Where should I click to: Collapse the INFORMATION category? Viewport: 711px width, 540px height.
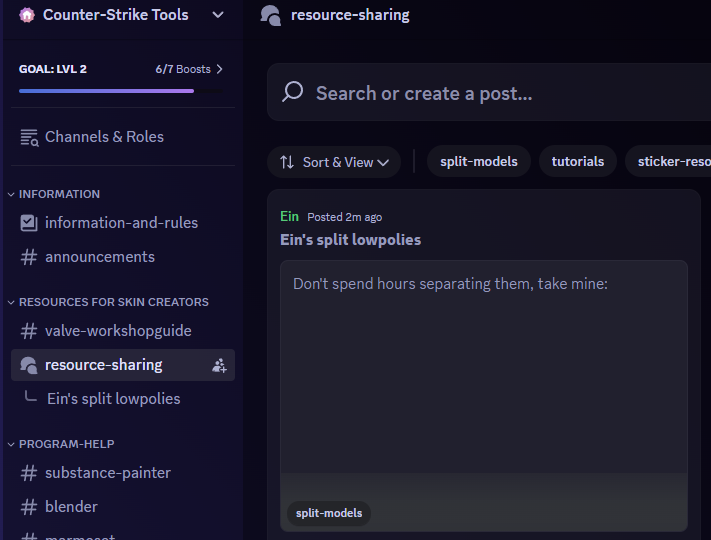(x=59, y=194)
